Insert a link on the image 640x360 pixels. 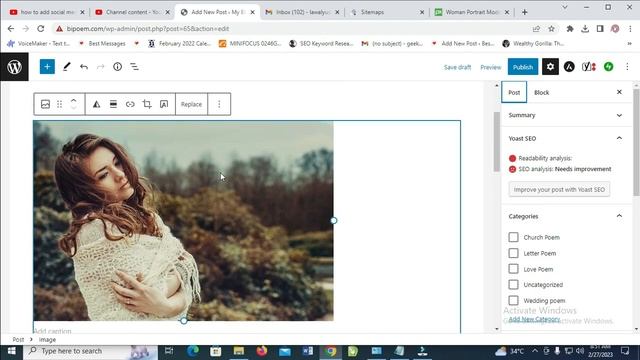coord(130,104)
